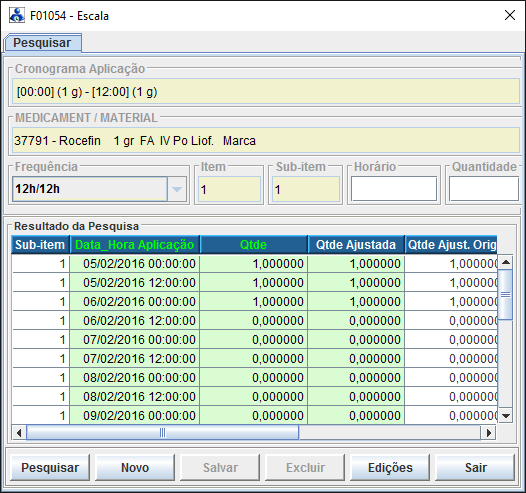This screenshot has height=493, width=526.
Task: Open the Frequência 12h/12h dropdown arrow
Action: pos(177,189)
